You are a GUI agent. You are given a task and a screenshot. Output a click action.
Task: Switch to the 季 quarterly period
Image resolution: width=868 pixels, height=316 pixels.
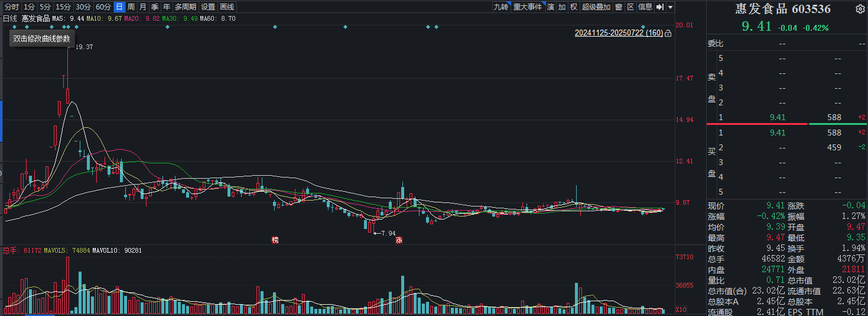coord(155,7)
